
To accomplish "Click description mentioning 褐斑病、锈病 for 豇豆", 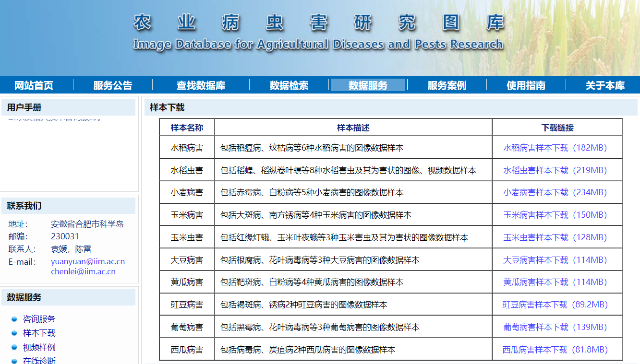I will click(x=304, y=305).
